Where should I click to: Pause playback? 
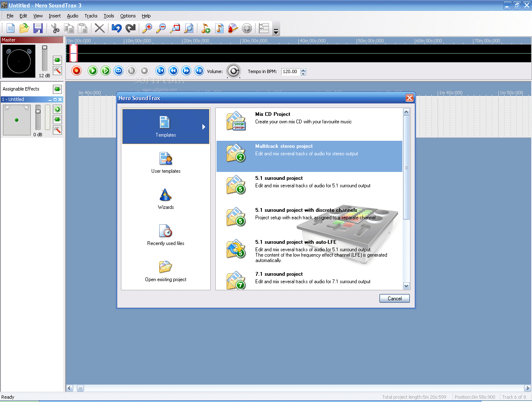131,71
